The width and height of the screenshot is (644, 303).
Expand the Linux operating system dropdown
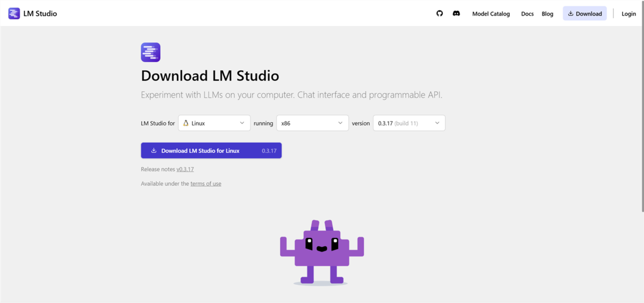(x=214, y=123)
